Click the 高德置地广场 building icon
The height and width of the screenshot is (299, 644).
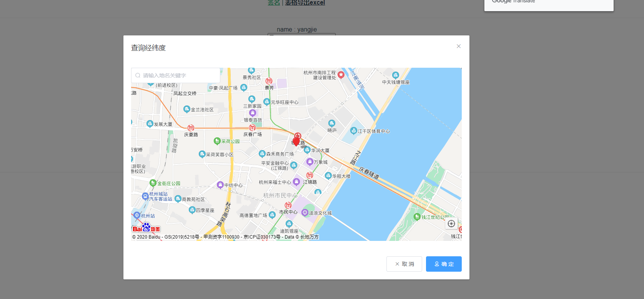click(272, 215)
